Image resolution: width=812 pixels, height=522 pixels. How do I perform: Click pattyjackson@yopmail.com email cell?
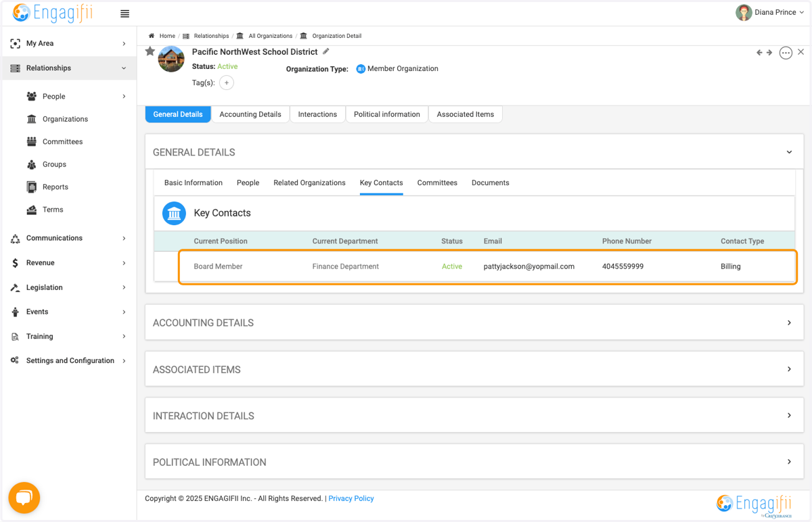[x=529, y=266]
